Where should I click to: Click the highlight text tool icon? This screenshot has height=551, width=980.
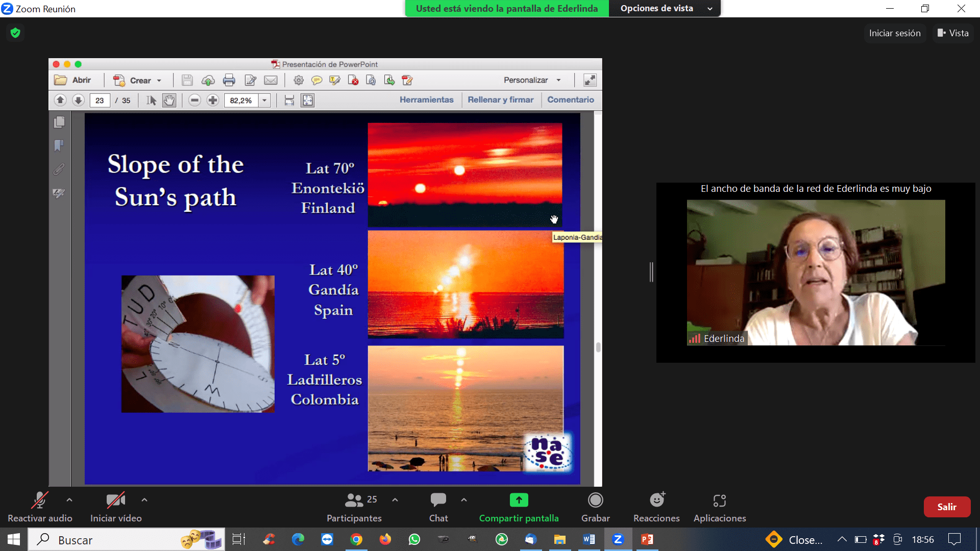coord(335,80)
